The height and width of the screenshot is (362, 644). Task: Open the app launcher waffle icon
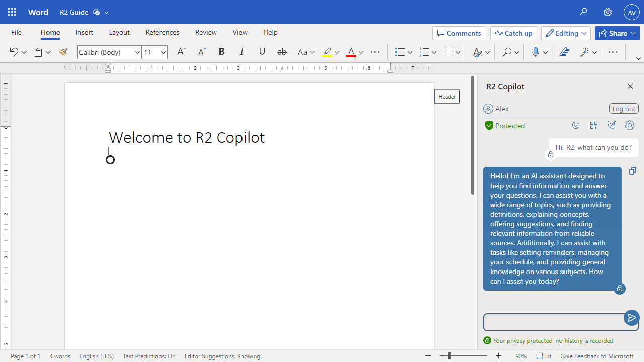[x=12, y=12]
